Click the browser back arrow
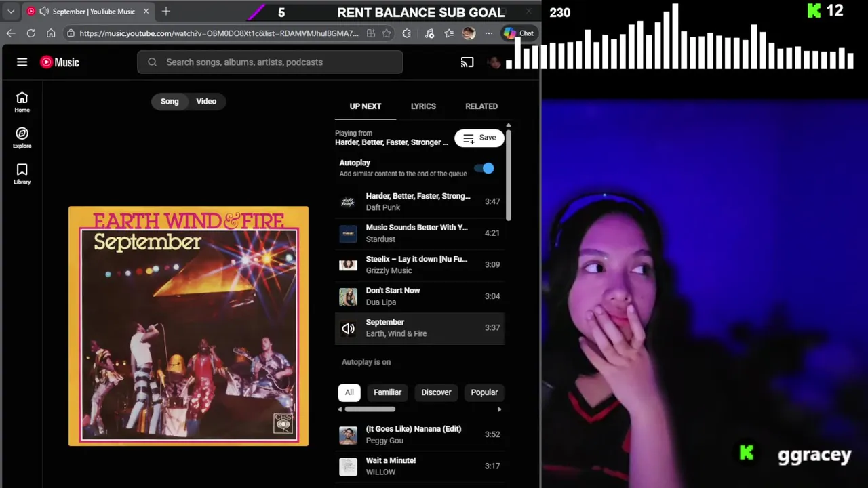 11,33
